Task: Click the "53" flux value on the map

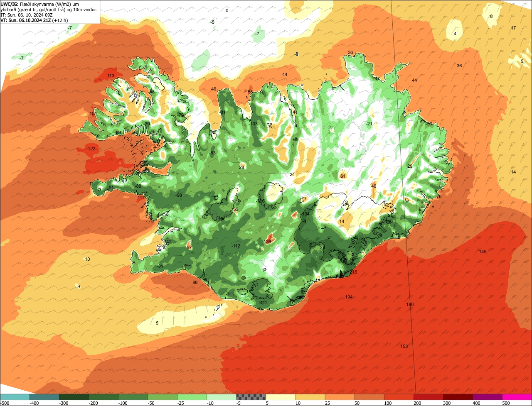Action: coord(430,124)
